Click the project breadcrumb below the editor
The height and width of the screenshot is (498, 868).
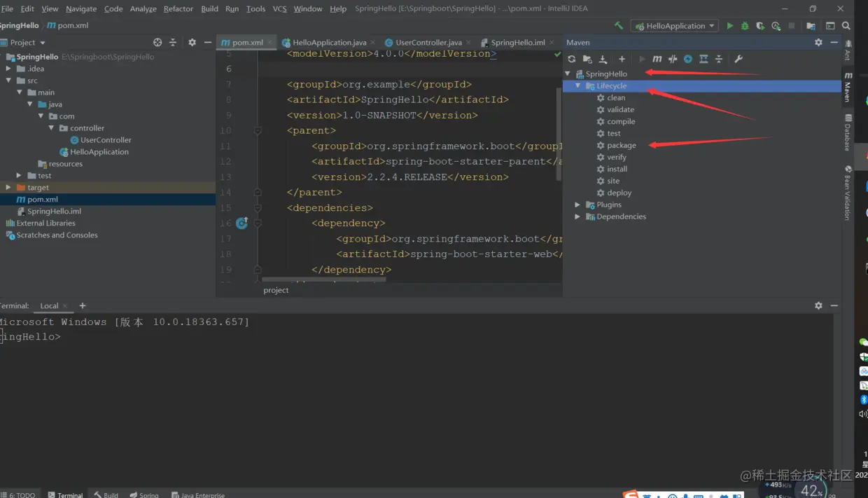click(276, 290)
